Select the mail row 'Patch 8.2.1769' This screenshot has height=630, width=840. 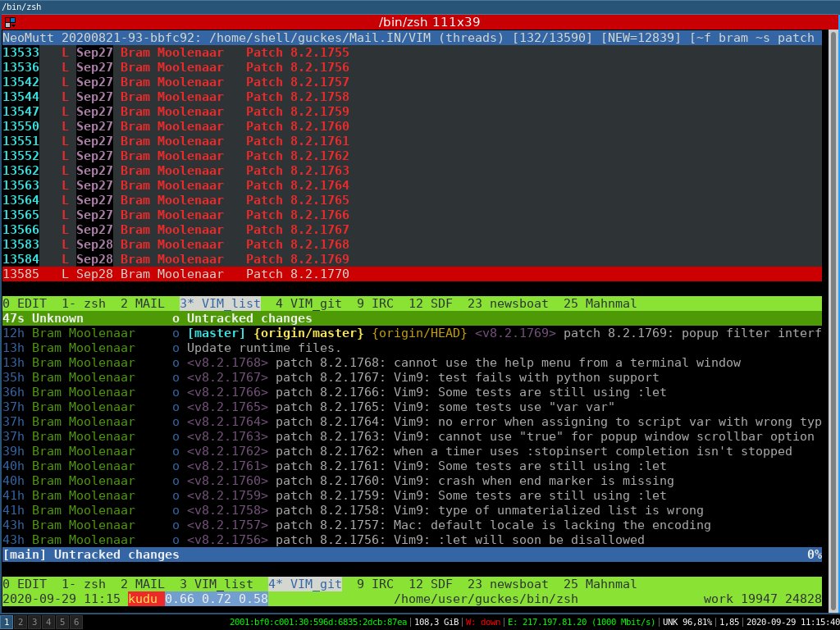412,258
